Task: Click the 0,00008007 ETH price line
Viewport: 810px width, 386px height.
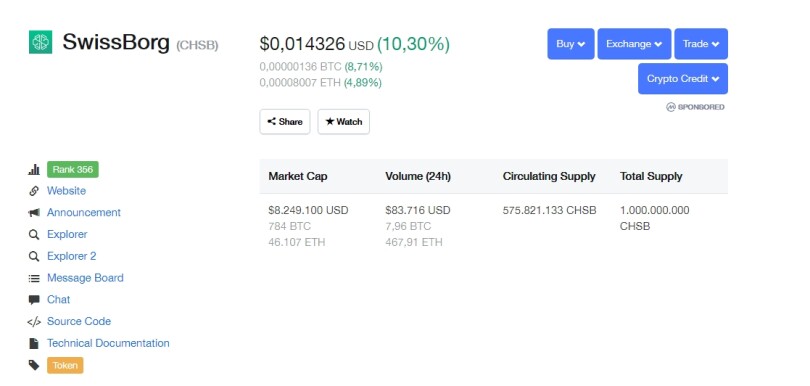Action: [321, 83]
